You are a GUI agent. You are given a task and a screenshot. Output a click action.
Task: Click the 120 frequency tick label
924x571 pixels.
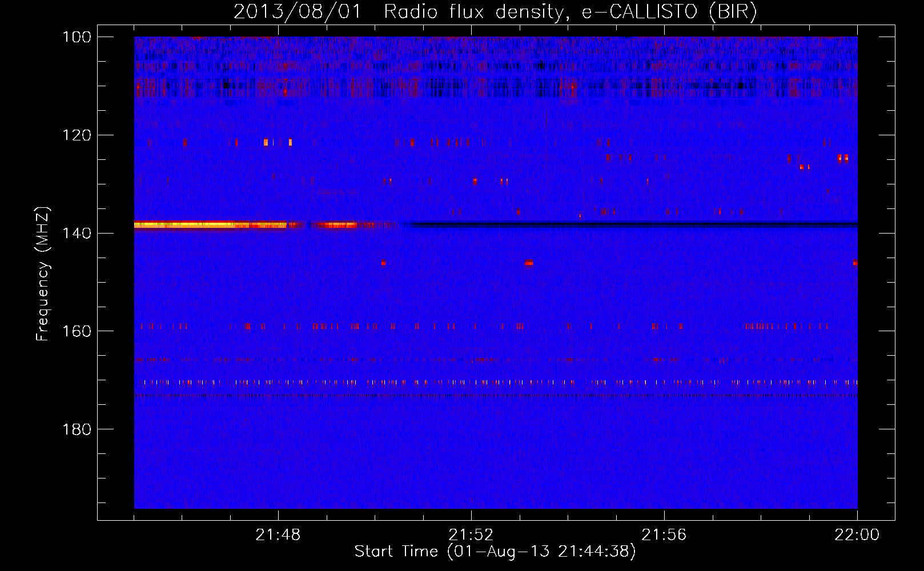77,135
